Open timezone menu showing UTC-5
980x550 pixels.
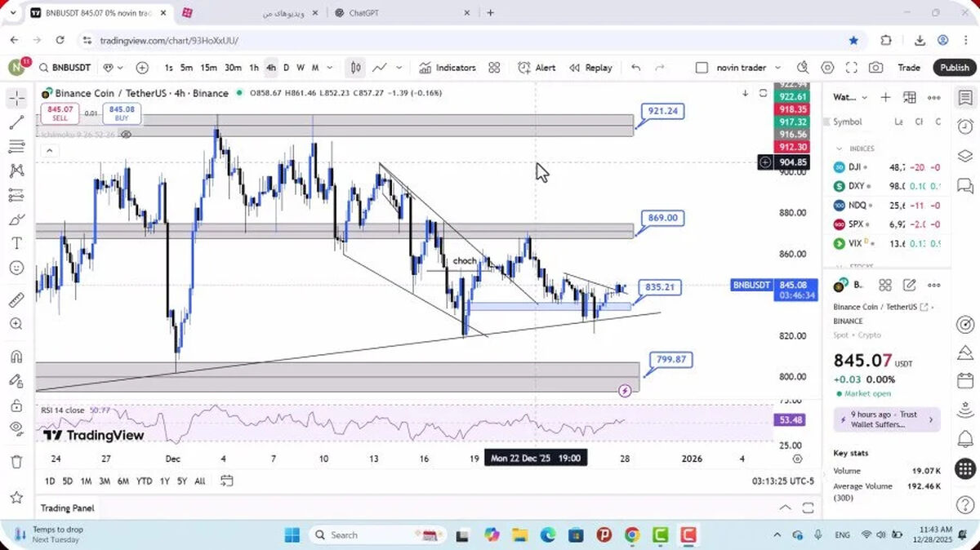click(783, 481)
